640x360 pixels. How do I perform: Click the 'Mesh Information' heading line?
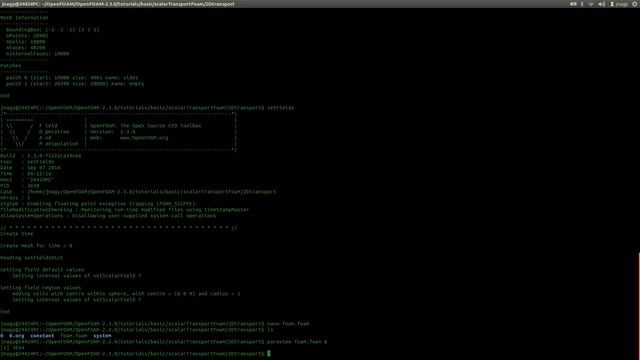(24, 18)
